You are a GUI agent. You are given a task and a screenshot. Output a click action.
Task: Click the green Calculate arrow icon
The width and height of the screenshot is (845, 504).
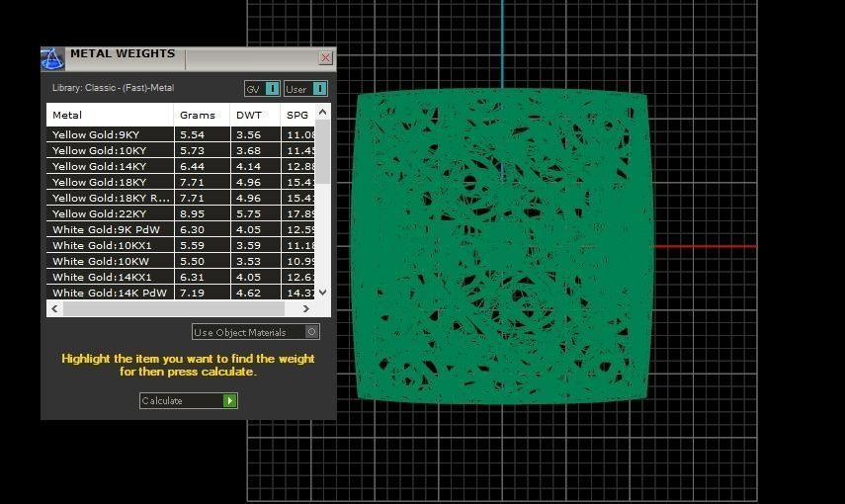230,400
